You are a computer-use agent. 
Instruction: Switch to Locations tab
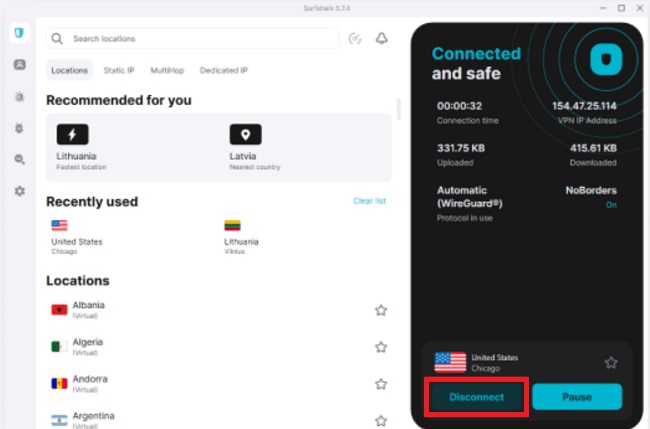pyautogui.click(x=69, y=70)
